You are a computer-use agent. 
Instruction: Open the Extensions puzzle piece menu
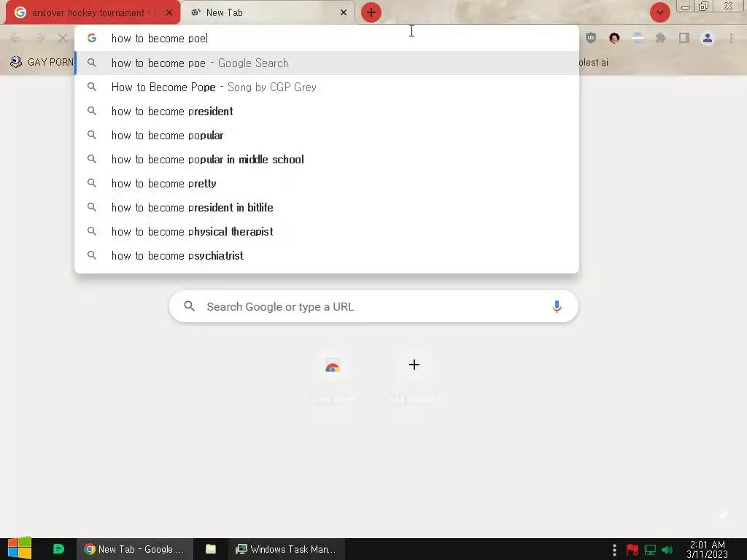click(x=661, y=38)
